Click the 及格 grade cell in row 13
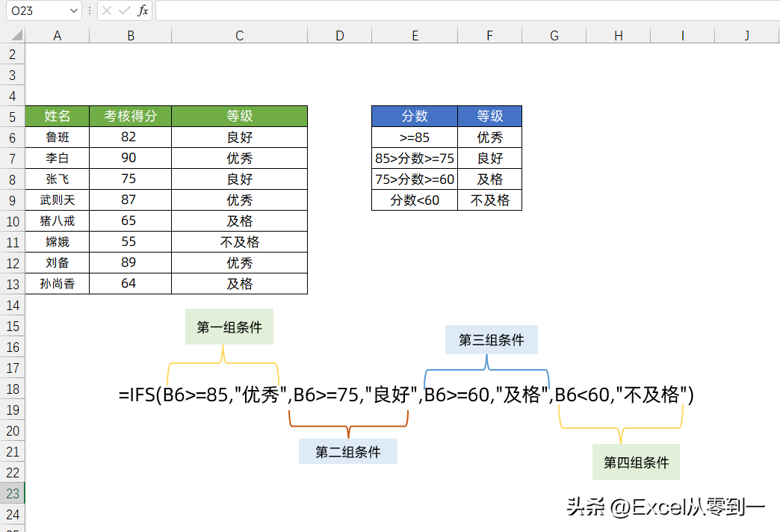 [239, 283]
